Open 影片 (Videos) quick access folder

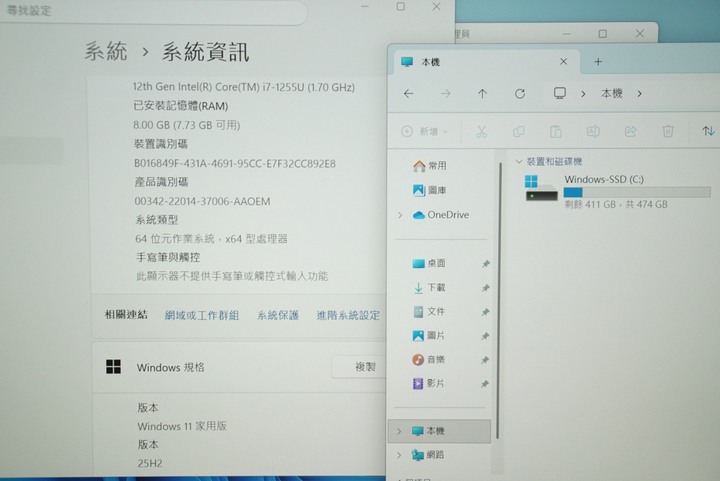click(429, 383)
